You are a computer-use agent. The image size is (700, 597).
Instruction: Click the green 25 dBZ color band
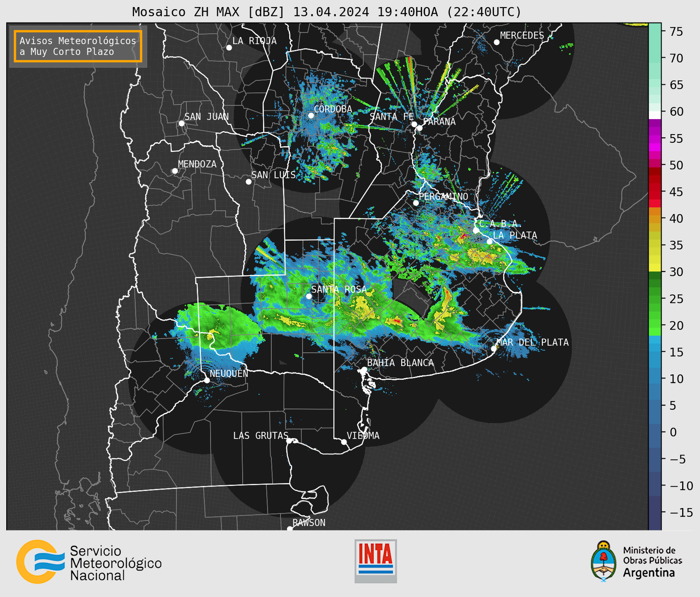click(x=655, y=298)
